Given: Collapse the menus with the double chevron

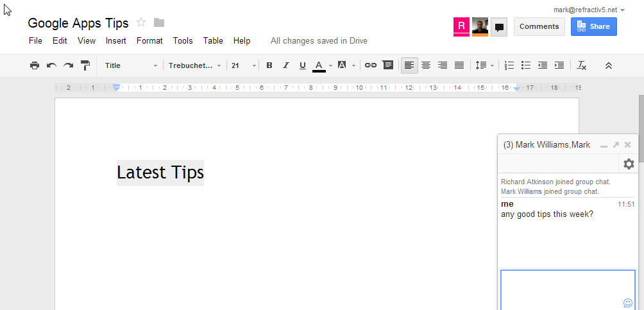Looking at the screenshot, I should click(x=609, y=65).
